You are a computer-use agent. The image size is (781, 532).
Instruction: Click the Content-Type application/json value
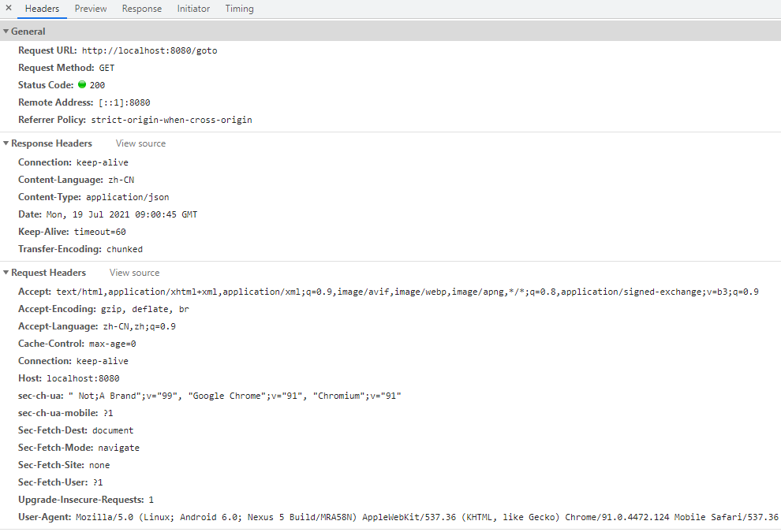point(127,197)
